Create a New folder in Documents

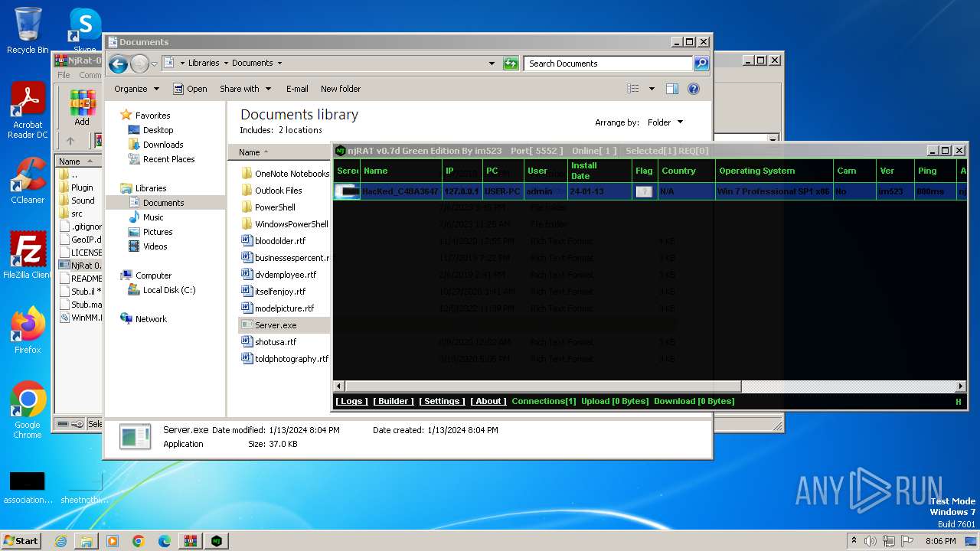tap(341, 89)
